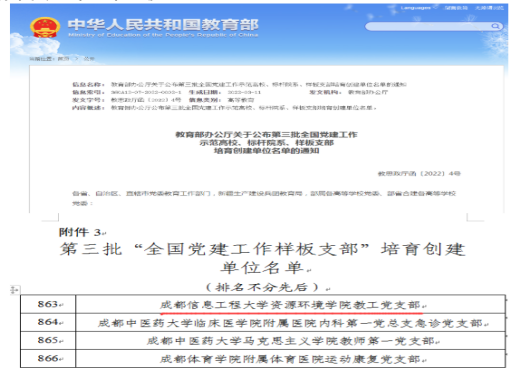Click inside the site search box
This screenshot has height=373, width=511.
(x=428, y=26)
